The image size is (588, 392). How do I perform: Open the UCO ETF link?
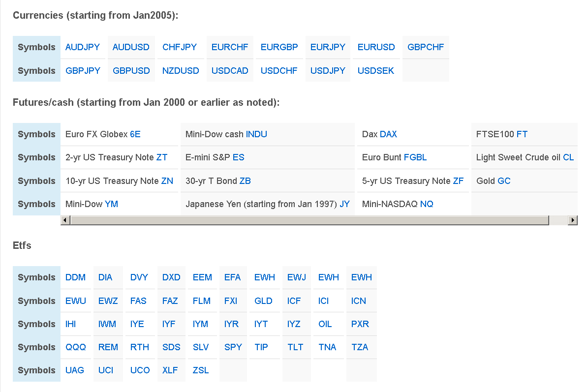click(x=140, y=371)
